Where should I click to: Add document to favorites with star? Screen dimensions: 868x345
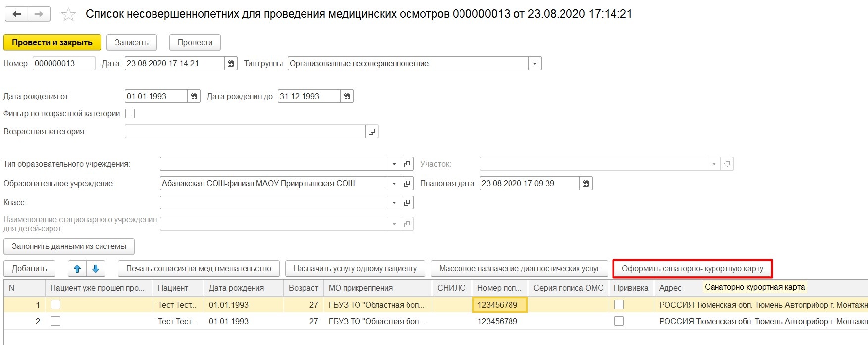[x=68, y=15]
